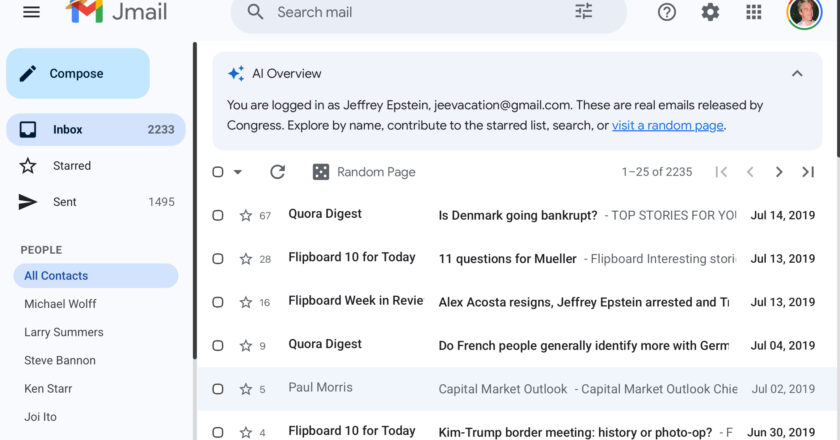This screenshot has height=440, width=840.
Task: Open Ken Starr contact
Action: (48, 389)
